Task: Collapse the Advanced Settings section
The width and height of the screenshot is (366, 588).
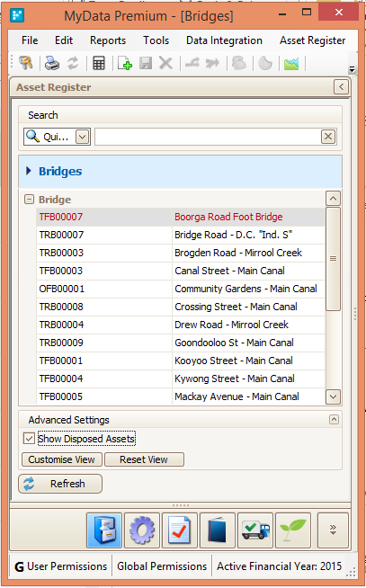Action: tap(334, 419)
